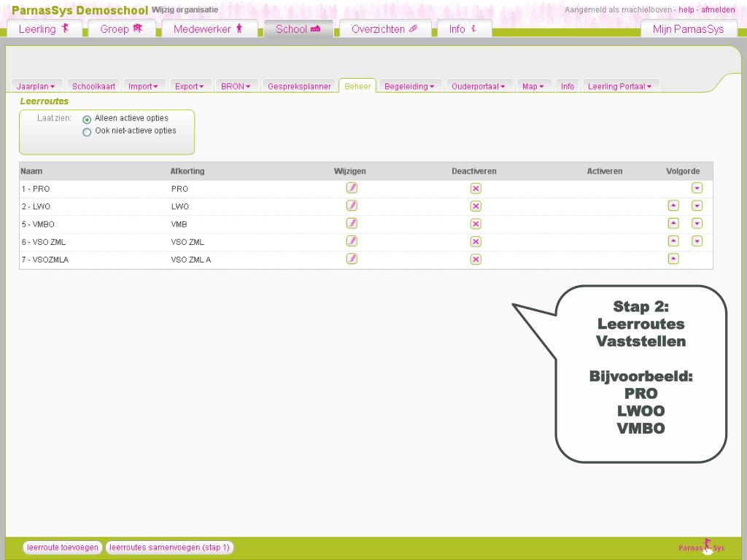This screenshot has width=747, height=560.
Task: Switch to the Groep main tab
Action: coord(122,28)
